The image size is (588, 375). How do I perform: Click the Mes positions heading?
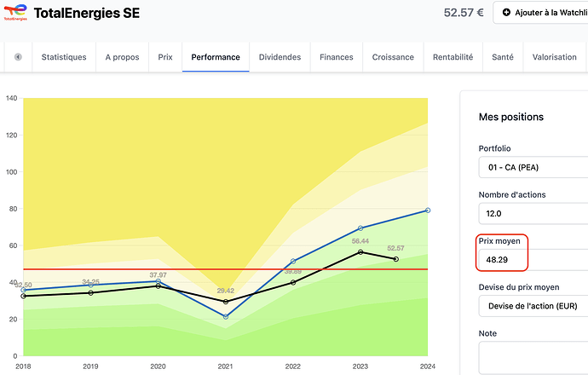click(x=510, y=117)
